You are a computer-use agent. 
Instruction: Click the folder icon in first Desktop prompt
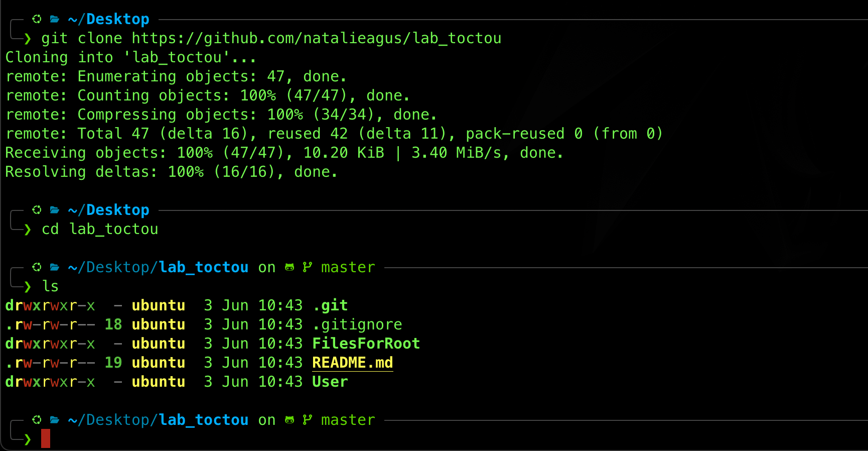(x=55, y=19)
